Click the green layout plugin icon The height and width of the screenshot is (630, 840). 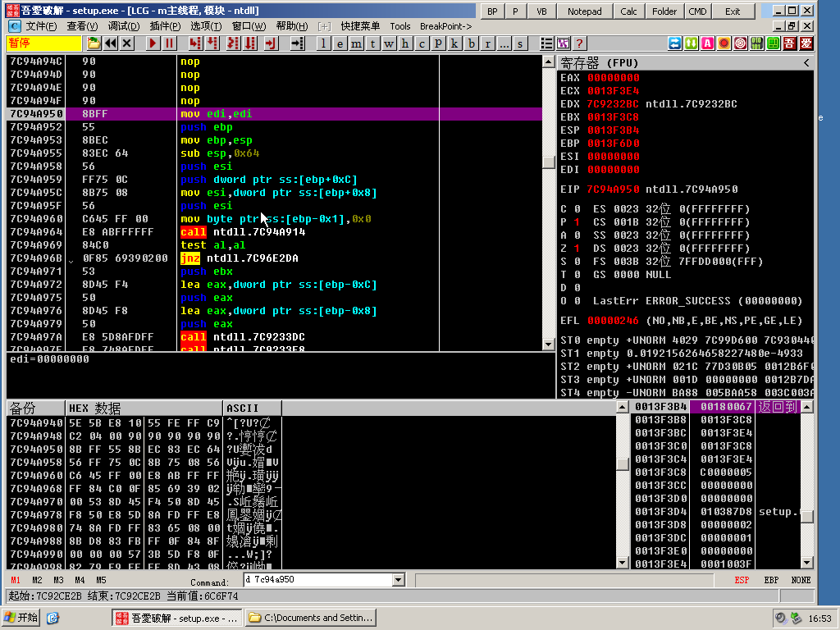(773, 43)
